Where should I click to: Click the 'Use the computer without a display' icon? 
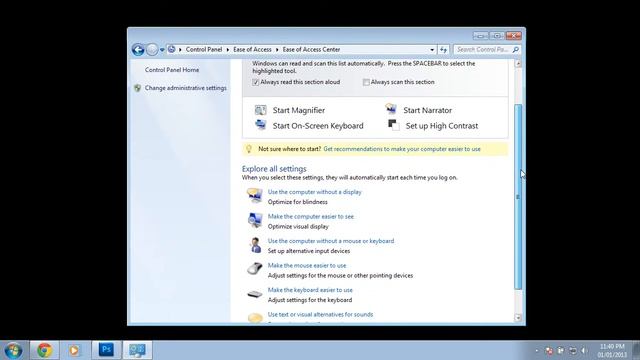click(x=255, y=196)
